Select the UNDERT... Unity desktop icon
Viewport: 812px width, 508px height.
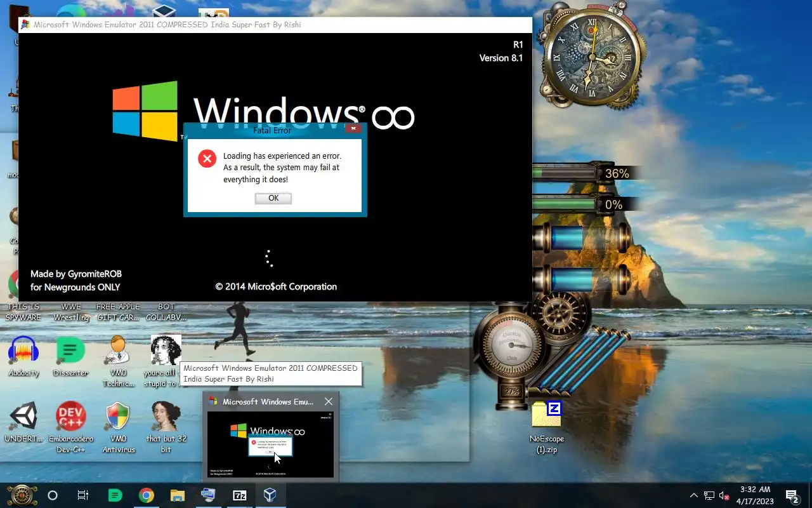[x=24, y=422]
